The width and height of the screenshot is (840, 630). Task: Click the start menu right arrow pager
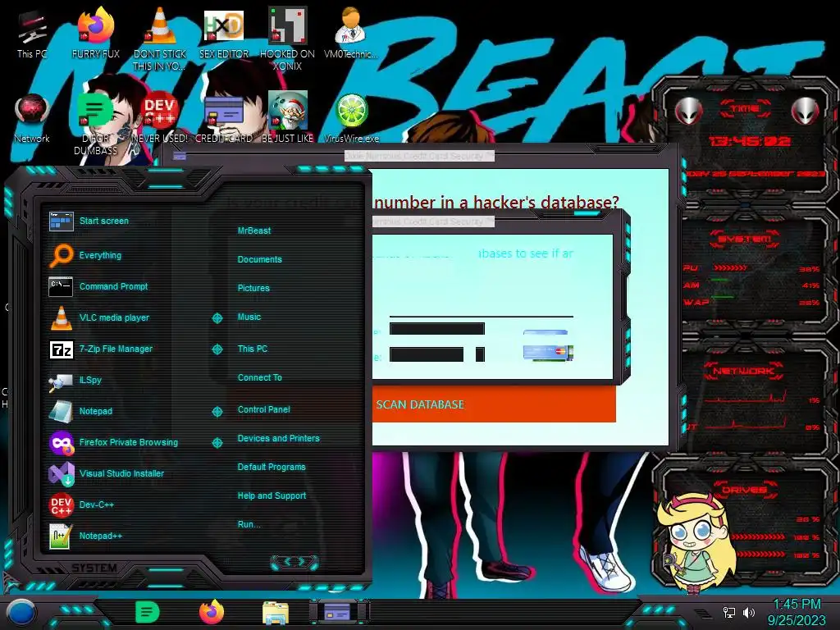[x=303, y=561]
